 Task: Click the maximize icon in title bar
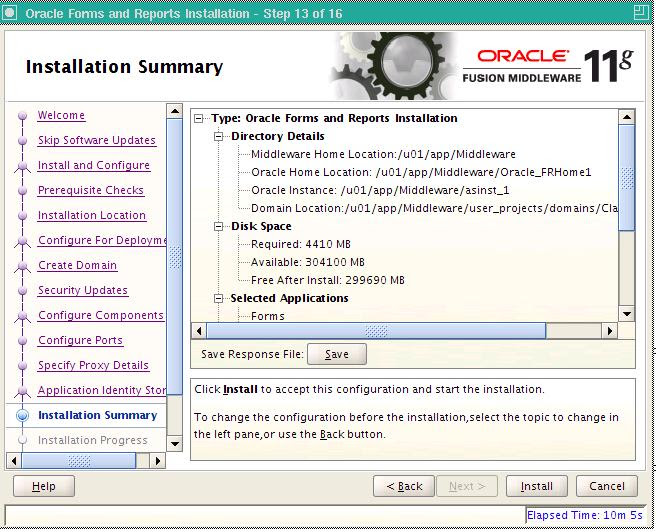(641, 12)
